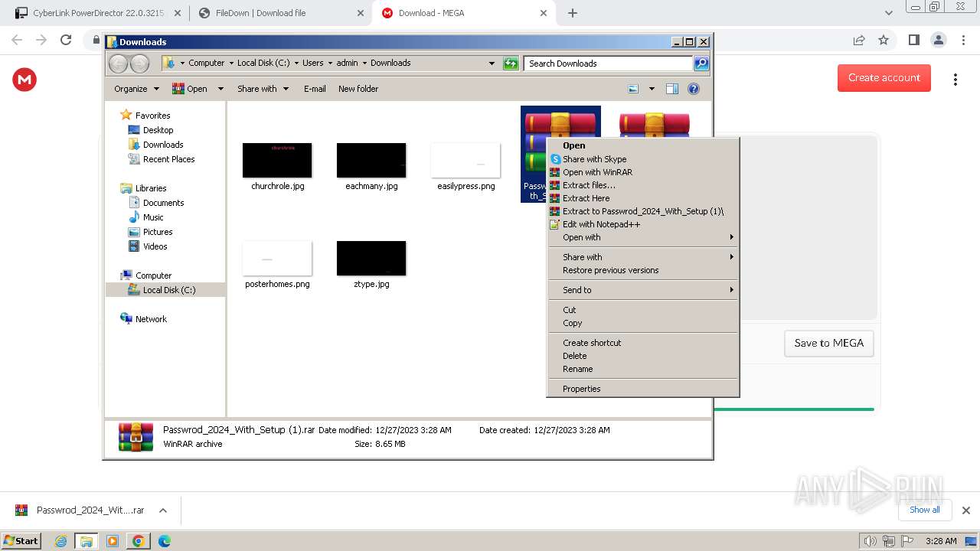Screen dimensions: 980x551
Task: Click Show all downloads button
Action: (925, 510)
